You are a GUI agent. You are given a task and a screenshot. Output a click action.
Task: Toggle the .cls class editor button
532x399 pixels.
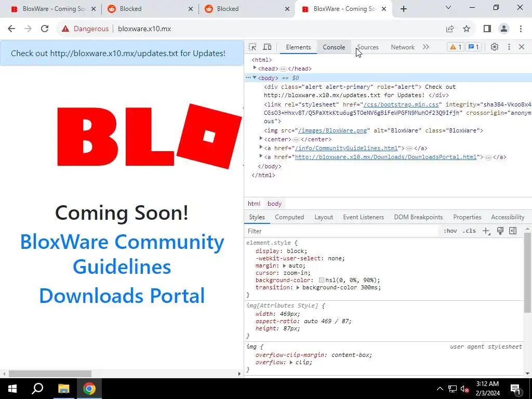tap(469, 231)
